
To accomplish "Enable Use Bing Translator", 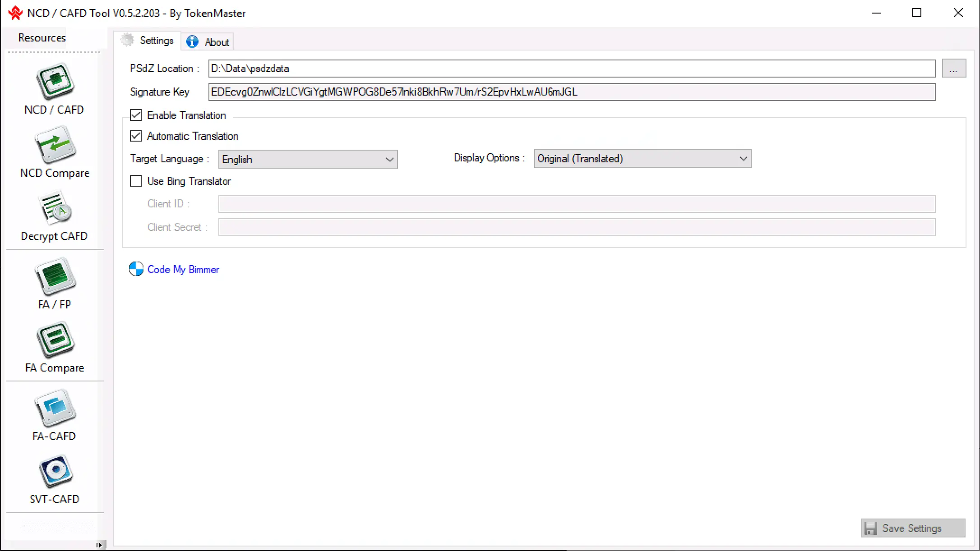I will pyautogui.click(x=136, y=181).
